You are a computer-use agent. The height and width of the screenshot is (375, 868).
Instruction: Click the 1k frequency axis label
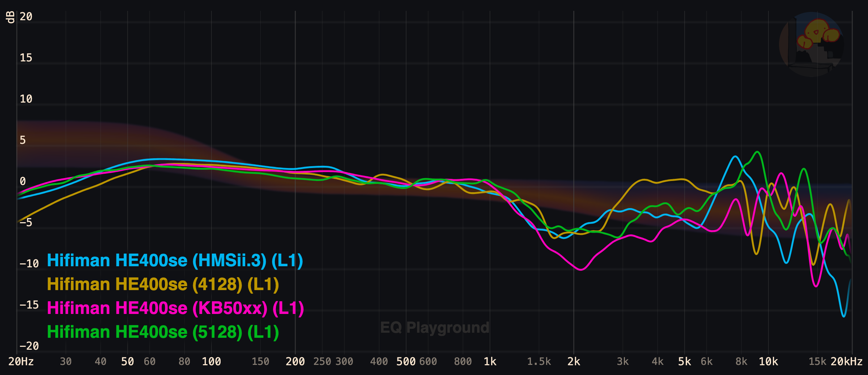(490, 361)
